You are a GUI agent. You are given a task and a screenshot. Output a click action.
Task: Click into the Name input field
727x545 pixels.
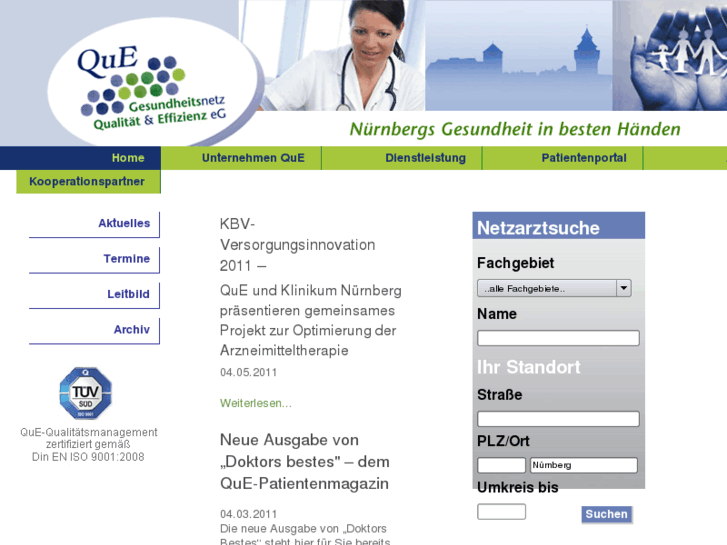click(558, 338)
